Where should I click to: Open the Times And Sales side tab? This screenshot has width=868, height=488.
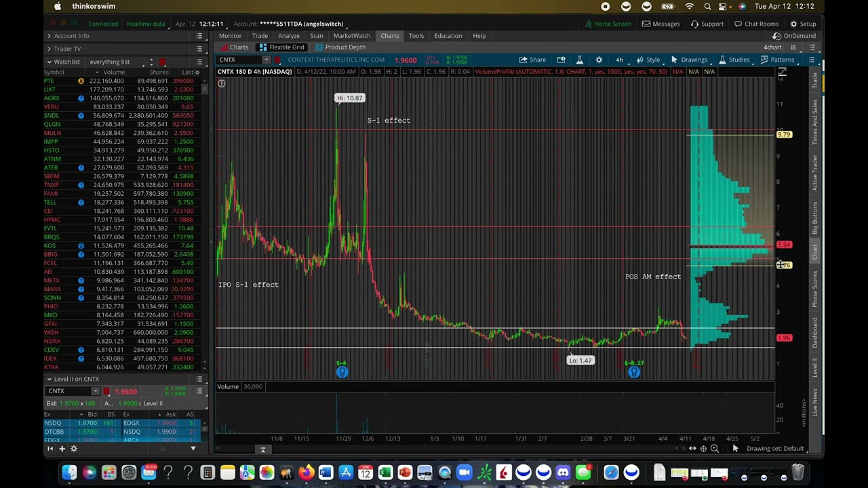click(815, 122)
